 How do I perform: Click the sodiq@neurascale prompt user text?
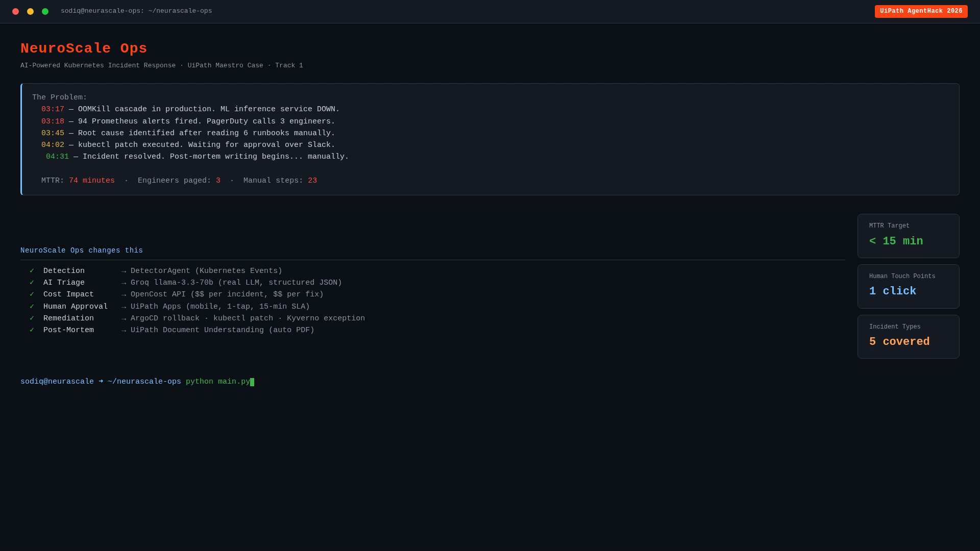pos(57,382)
